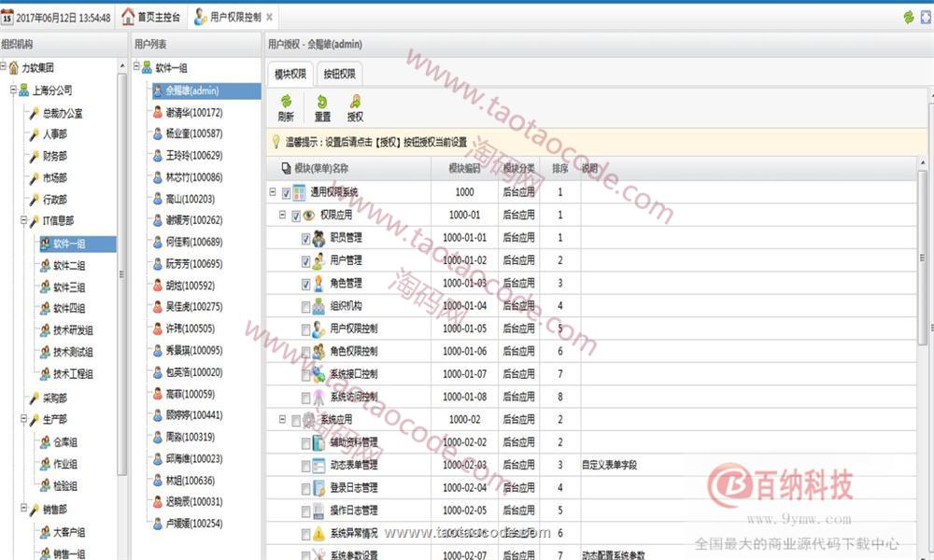Uncheck the 职员管理 checkbox
The image size is (934, 560).
[x=306, y=238]
